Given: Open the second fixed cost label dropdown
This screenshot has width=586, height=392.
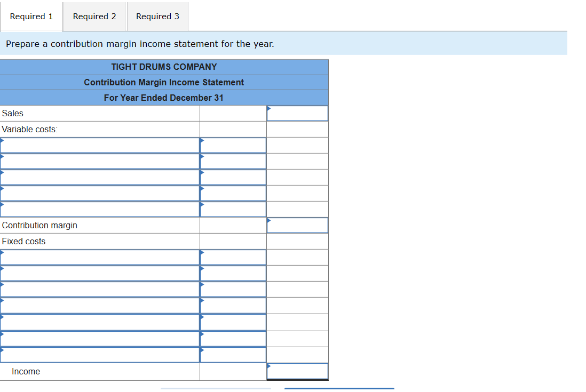Looking at the screenshot, I should [x=100, y=273].
